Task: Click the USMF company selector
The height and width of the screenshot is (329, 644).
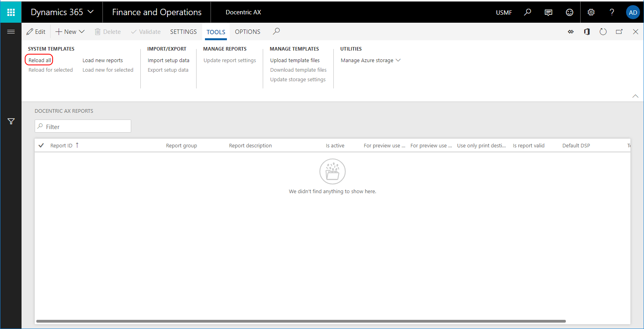Action: [x=504, y=12]
